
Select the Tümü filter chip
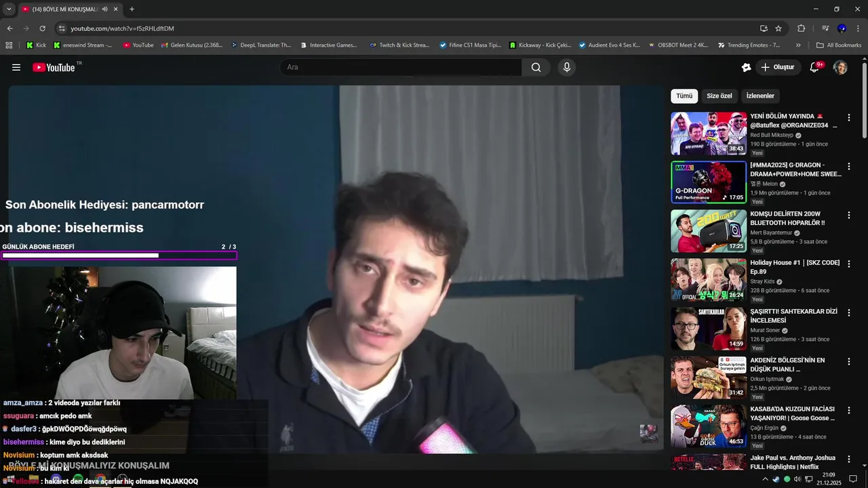coord(684,96)
